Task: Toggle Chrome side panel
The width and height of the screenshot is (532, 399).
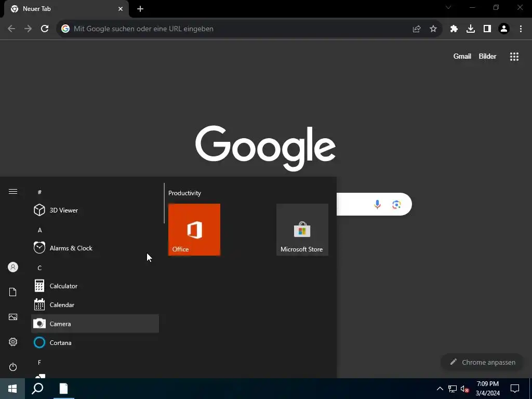Action: [487, 29]
